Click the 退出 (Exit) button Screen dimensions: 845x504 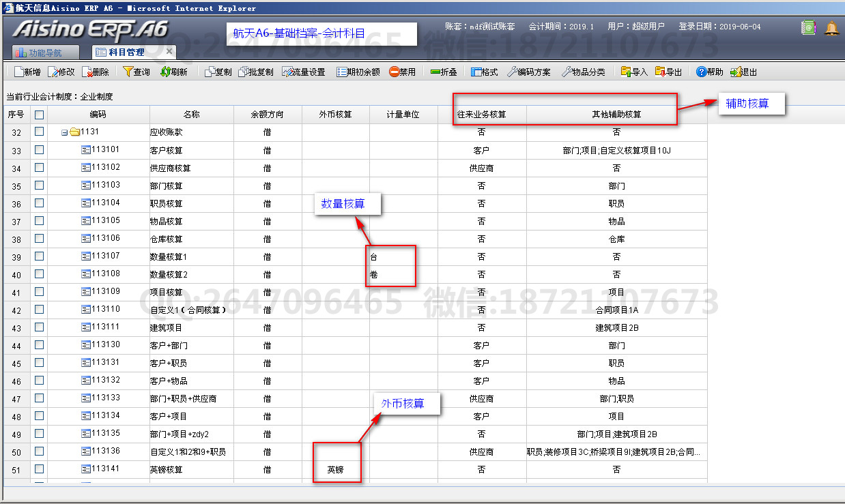coord(743,72)
